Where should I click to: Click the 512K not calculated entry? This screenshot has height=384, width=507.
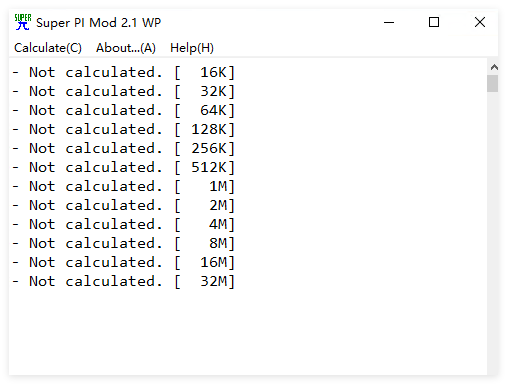pyautogui.click(x=124, y=167)
